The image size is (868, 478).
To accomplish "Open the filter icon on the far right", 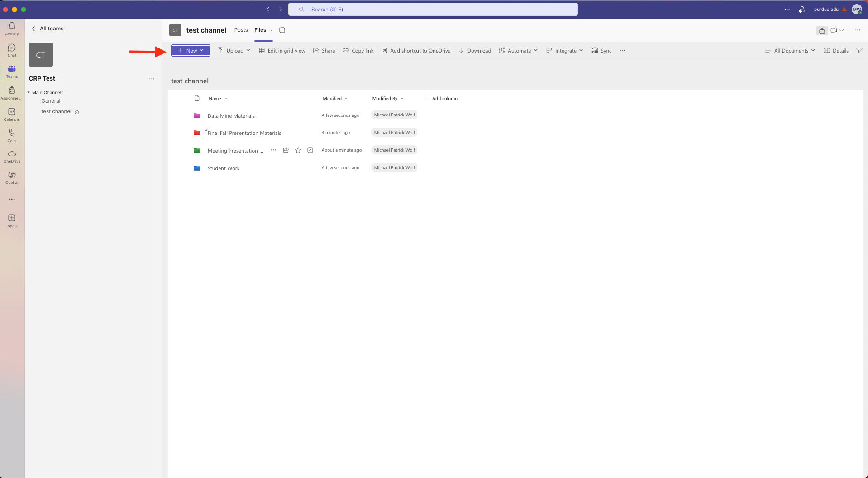I will [859, 50].
